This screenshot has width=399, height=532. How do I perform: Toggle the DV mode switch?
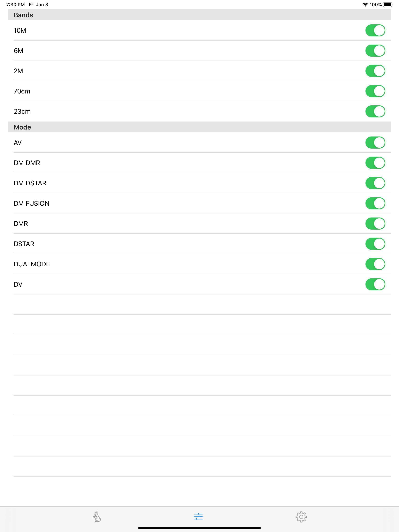(375, 284)
